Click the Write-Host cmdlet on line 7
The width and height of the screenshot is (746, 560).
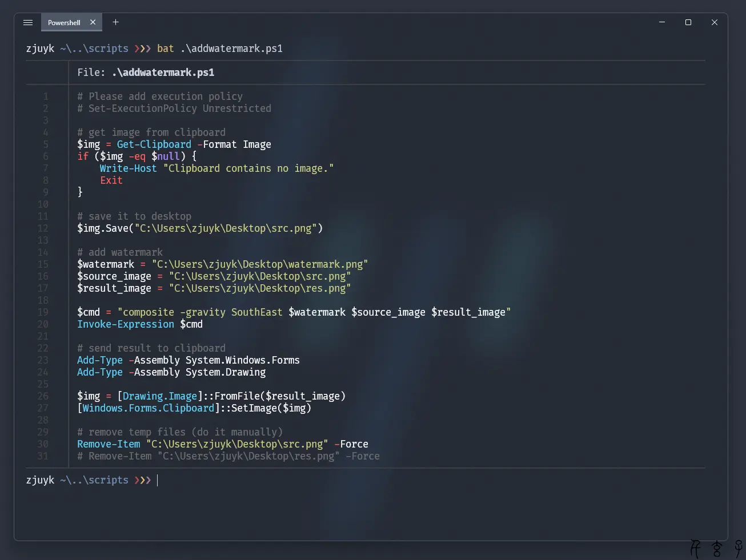point(128,168)
